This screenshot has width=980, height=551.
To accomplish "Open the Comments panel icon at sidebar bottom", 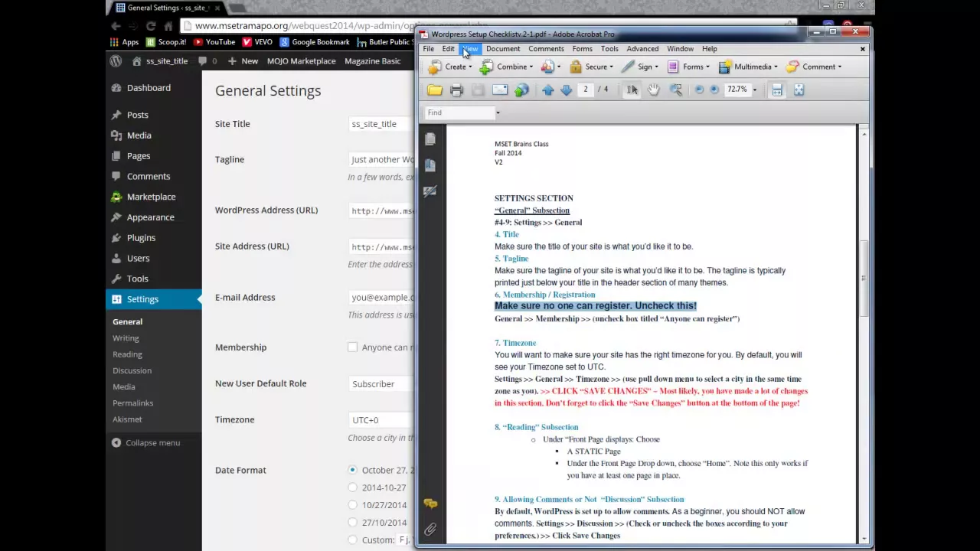I will tap(430, 503).
